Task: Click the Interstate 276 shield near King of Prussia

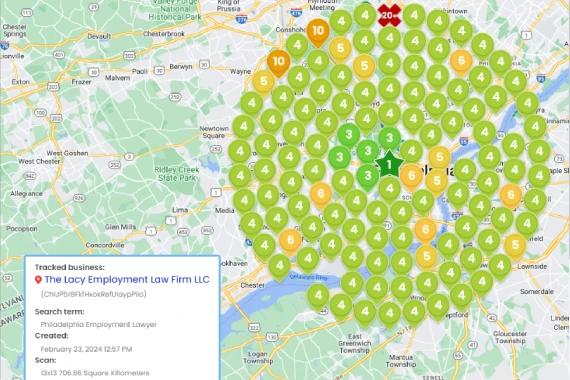Action: tap(241, 19)
